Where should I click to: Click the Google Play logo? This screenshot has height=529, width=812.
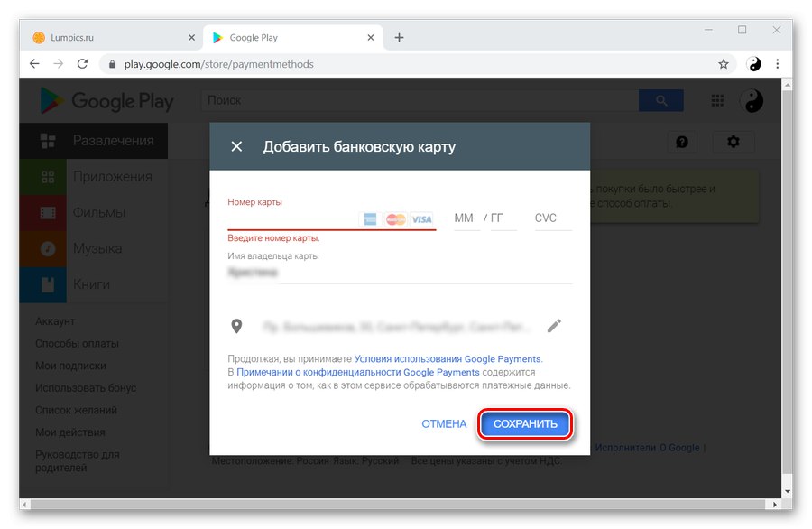(x=106, y=100)
